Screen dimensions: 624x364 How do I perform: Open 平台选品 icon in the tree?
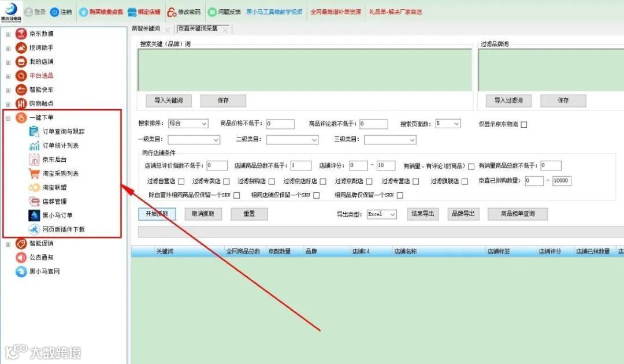[21, 76]
